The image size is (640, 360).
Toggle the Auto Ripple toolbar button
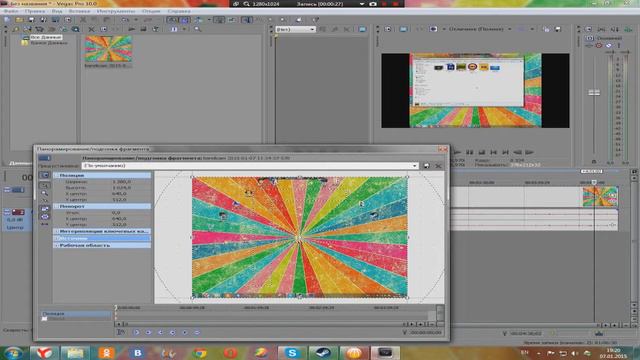pyautogui.click(x=199, y=20)
